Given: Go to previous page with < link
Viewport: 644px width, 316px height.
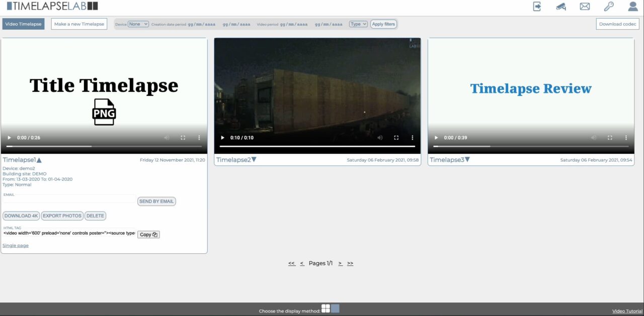Looking at the screenshot, I should tap(302, 263).
